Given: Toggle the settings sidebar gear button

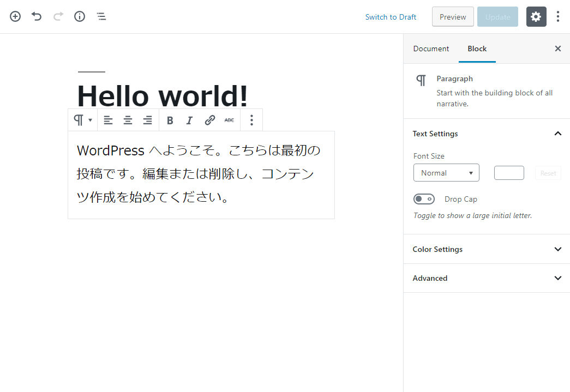Looking at the screenshot, I should tap(536, 17).
